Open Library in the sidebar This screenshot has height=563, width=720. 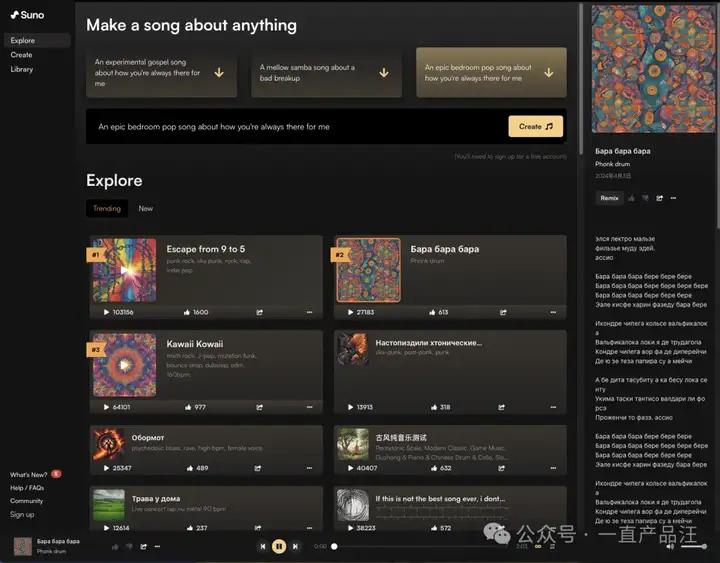[x=22, y=69]
